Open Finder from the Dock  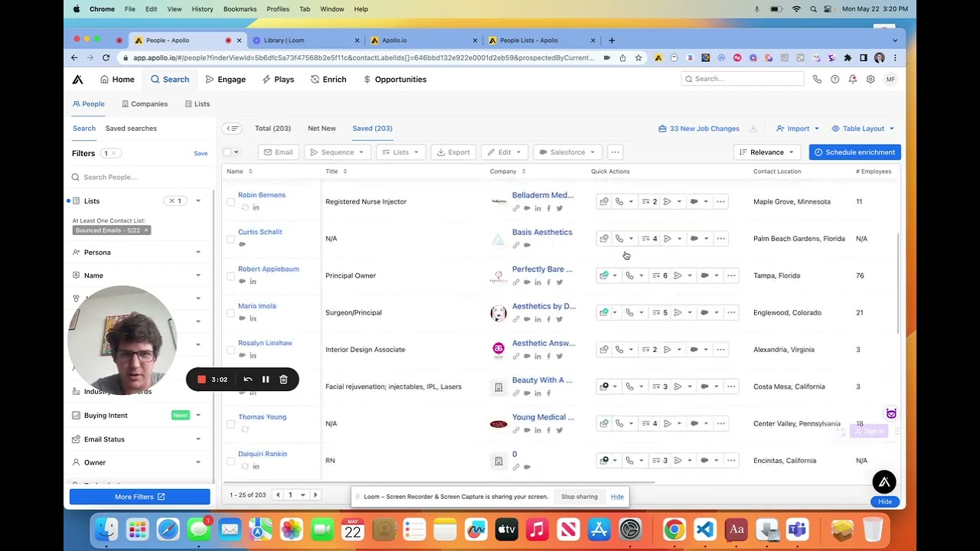[x=106, y=530]
